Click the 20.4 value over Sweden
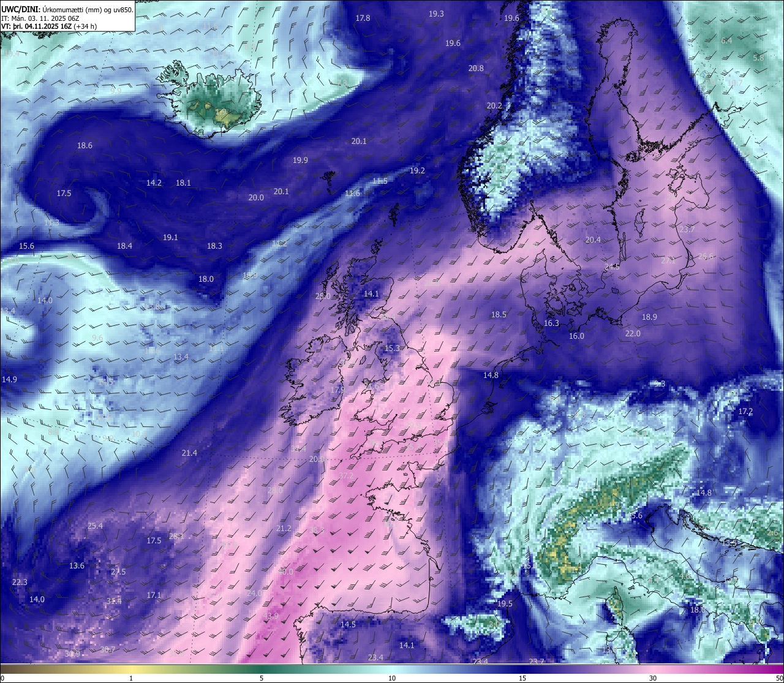The image size is (784, 683). point(593,240)
